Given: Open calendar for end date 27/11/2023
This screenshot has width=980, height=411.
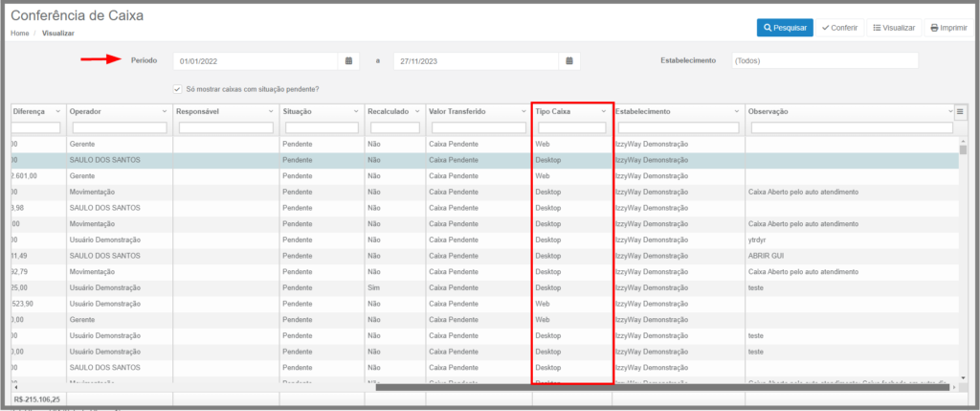Looking at the screenshot, I should click(569, 61).
